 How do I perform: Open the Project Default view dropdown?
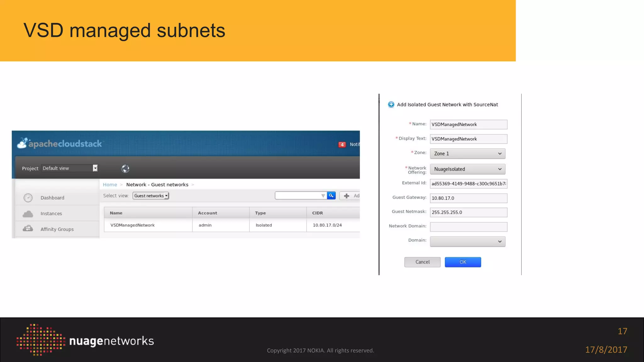[x=69, y=168]
